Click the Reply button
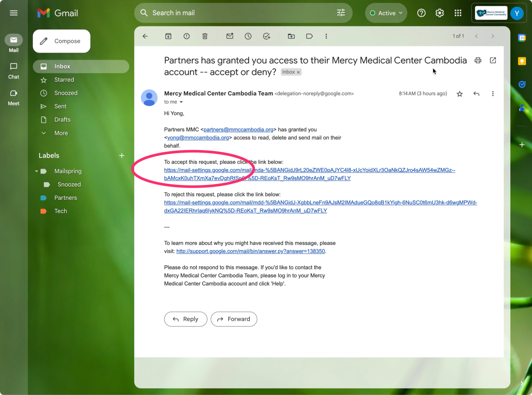 click(186, 319)
